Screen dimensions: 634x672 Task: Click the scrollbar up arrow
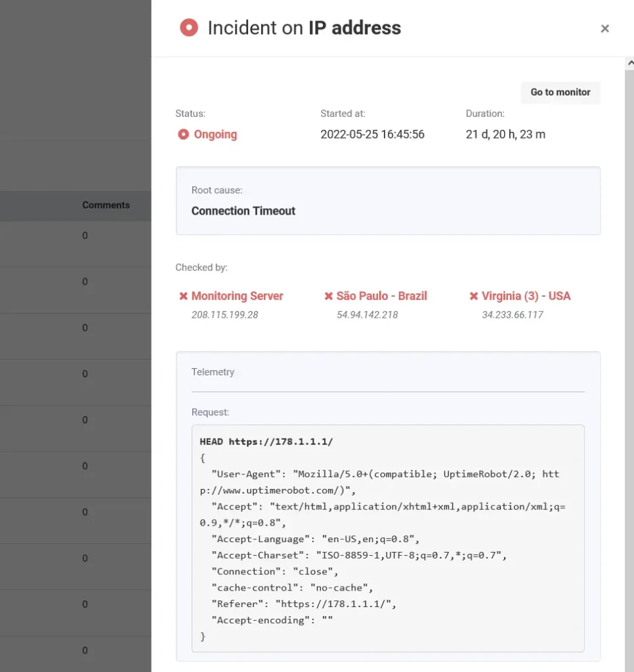(629, 63)
